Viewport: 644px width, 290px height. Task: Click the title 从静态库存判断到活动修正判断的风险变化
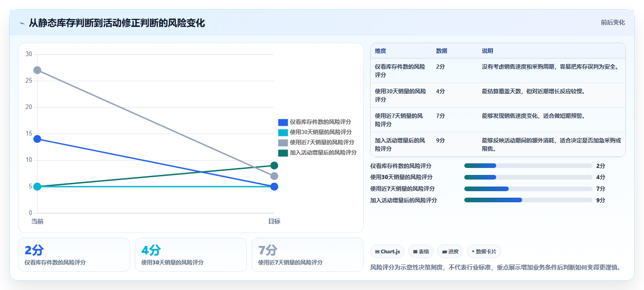pyautogui.click(x=117, y=23)
